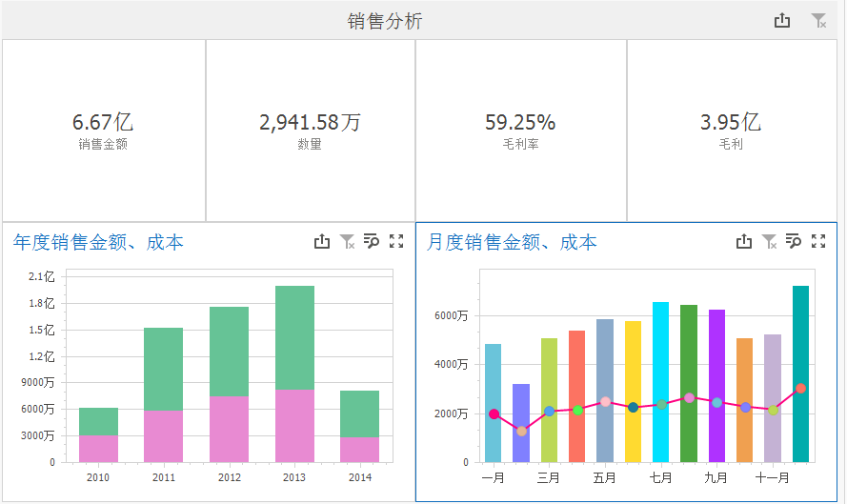Click the 月度销售金额、成本 chart title
847x504 pixels.
point(512,243)
